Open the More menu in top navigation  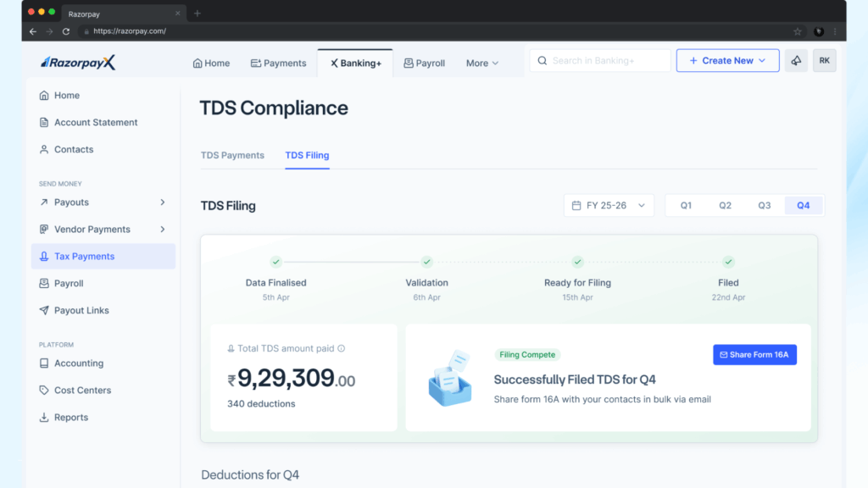click(481, 64)
